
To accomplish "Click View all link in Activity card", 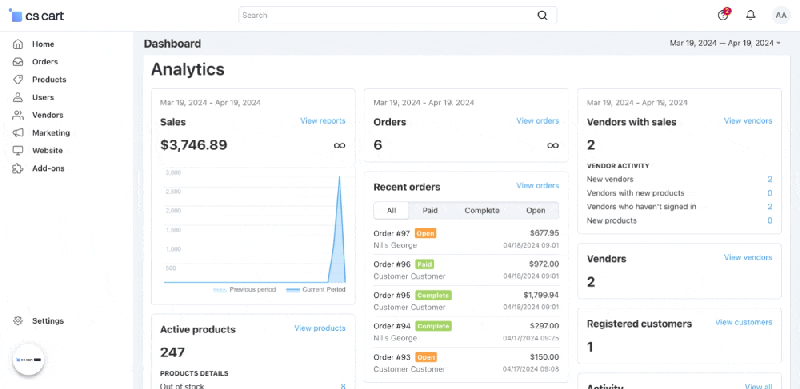I will coord(759,386).
